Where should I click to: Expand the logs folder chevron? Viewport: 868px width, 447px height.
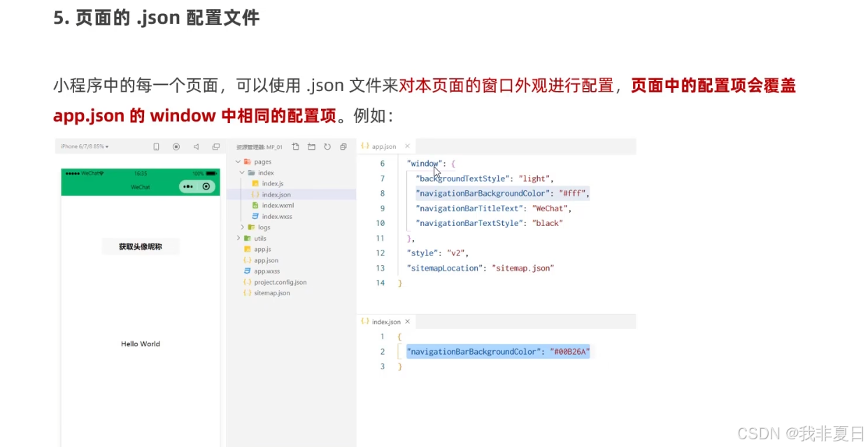tap(242, 227)
